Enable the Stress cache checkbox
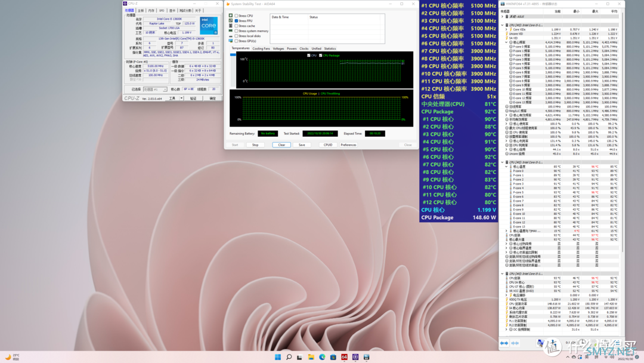This screenshot has height=363, width=644. [236, 26]
